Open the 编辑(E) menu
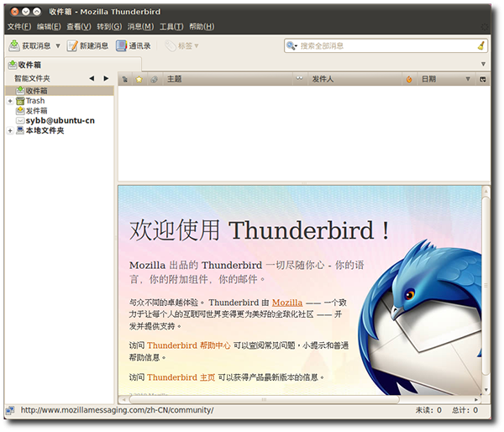The width and height of the screenshot is (504, 432). pyautogui.click(x=49, y=26)
